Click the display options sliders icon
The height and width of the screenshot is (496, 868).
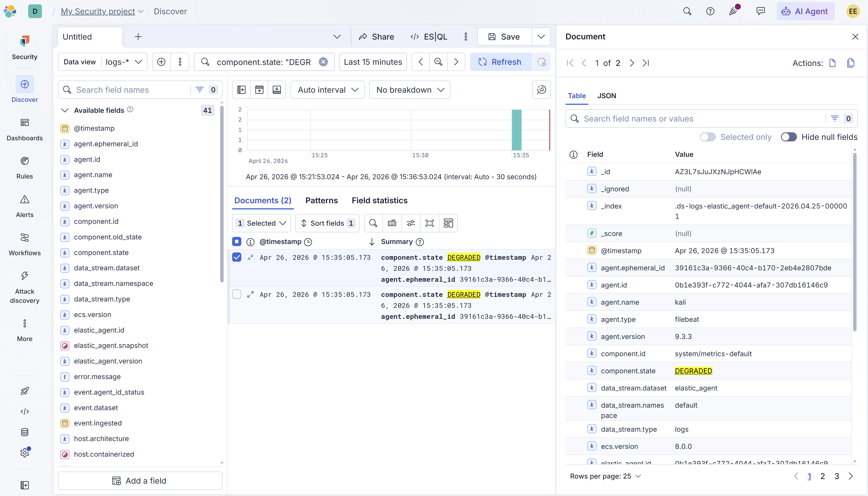tap(411, 223)
